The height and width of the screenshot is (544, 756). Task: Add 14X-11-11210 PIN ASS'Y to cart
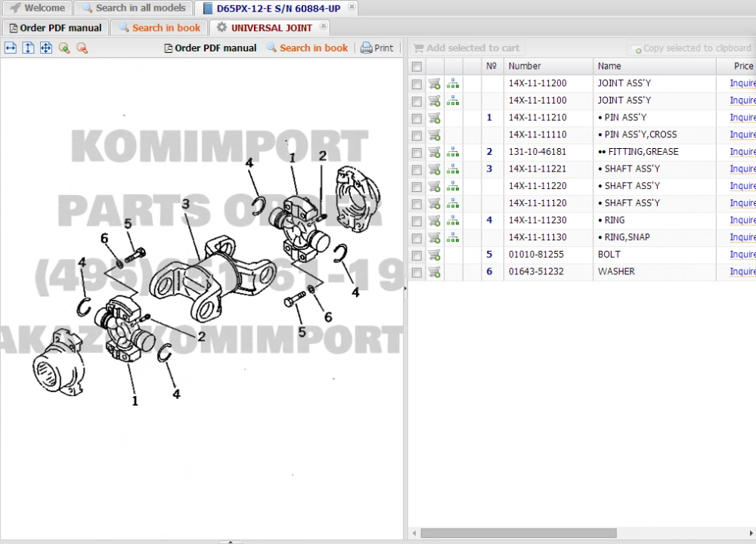[435, 118]
